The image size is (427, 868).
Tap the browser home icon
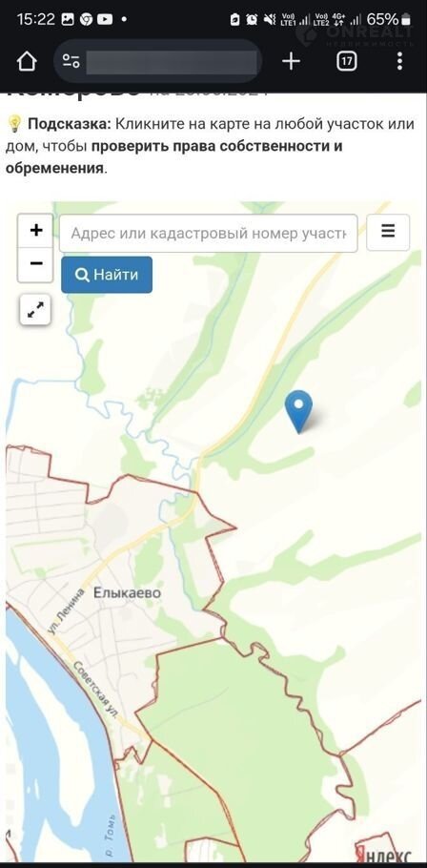(x=27, y=61)
